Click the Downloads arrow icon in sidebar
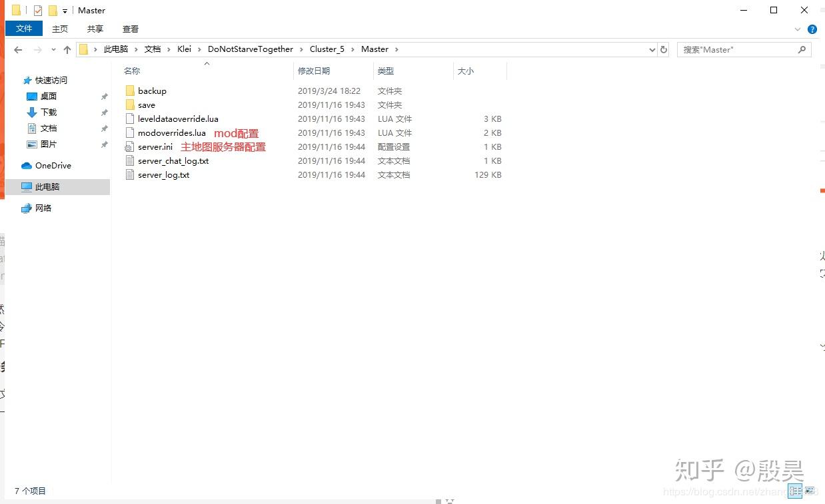This screenshot has height=504, width=825. [32, 112]
